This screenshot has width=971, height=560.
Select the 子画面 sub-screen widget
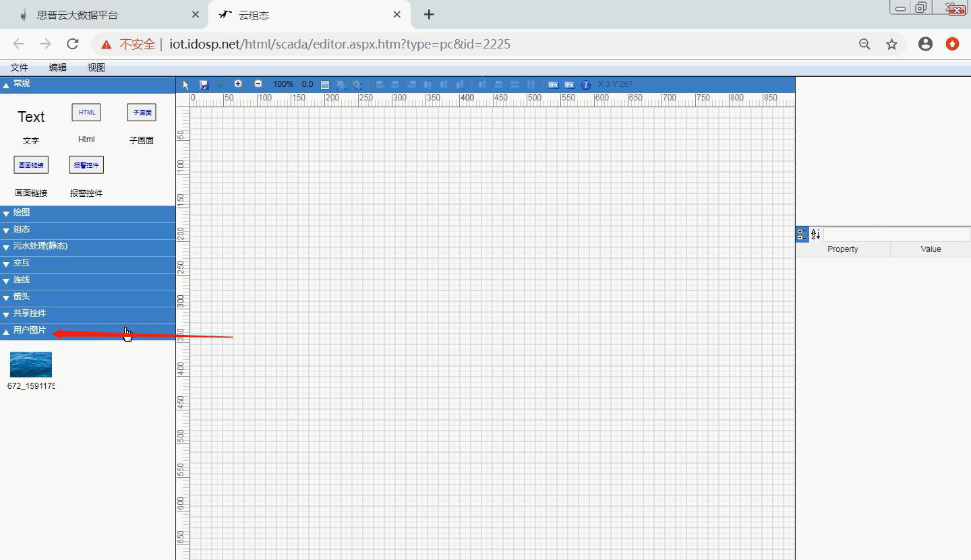click(142, 113)
